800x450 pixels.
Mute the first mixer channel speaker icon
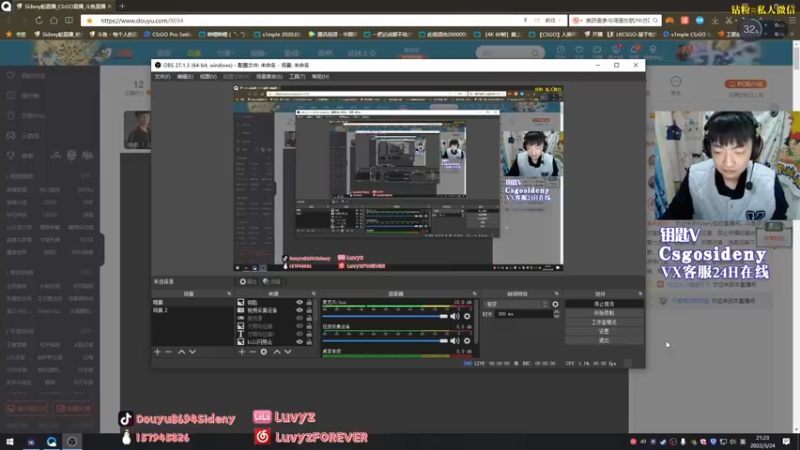pos(455,316)
